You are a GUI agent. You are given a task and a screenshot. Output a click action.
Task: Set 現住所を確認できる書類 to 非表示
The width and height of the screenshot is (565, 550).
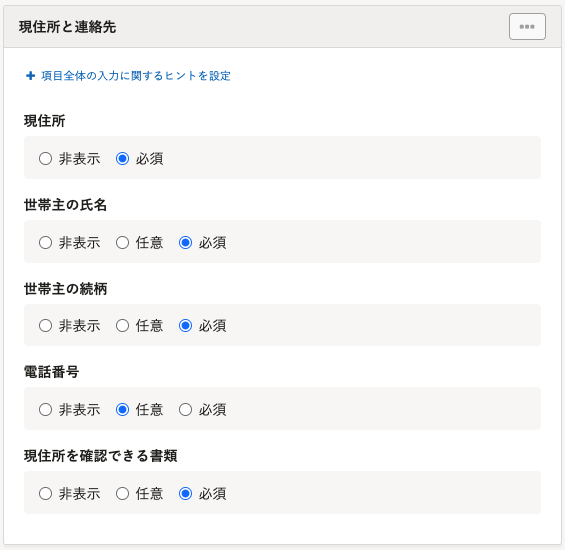pyautogui.click(x=45, y=494)
